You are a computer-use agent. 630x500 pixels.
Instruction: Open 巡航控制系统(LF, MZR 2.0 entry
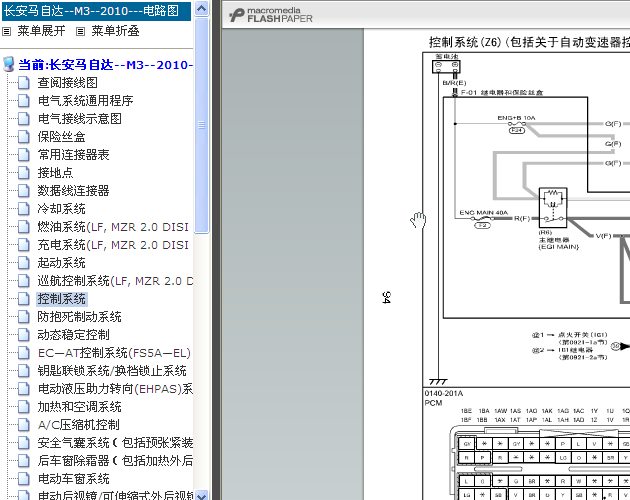click(x=115, y=281)
